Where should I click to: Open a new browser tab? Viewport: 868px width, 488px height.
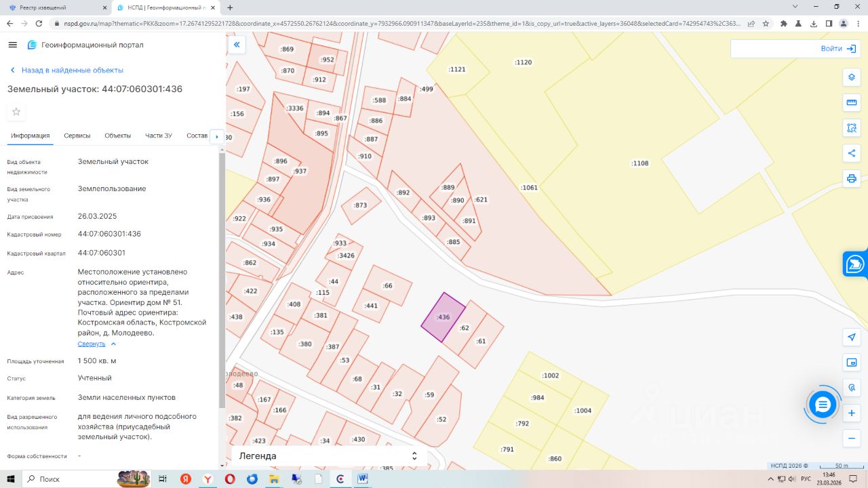230,7
